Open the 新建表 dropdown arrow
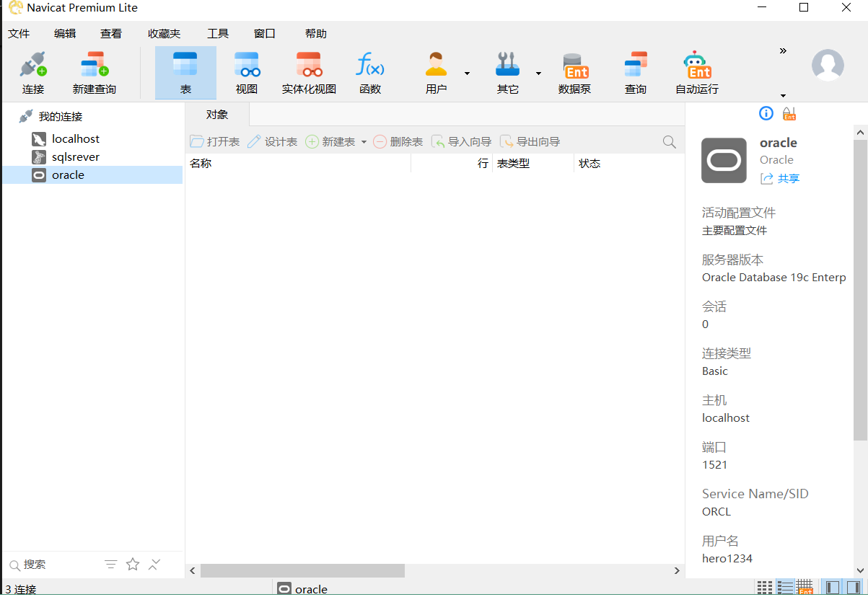868x597 pixels. (x=364, y=142)
